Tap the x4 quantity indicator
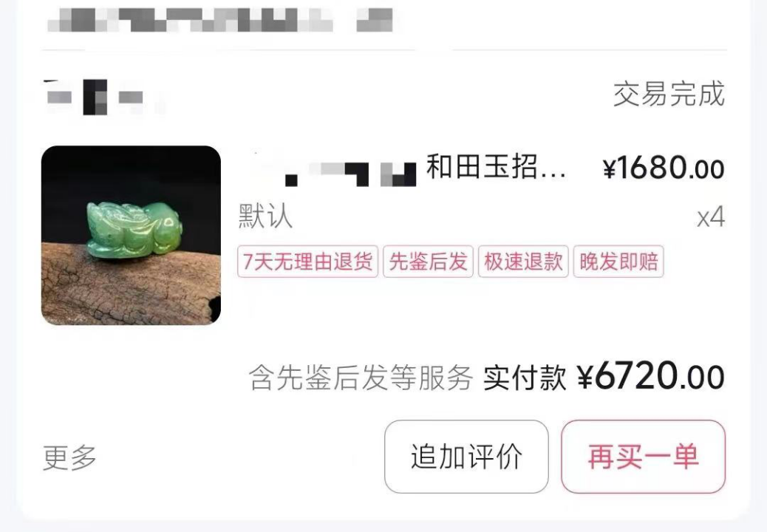Image resolution: width=767 pixels, height=532 pixels. [x=711, y=216]
